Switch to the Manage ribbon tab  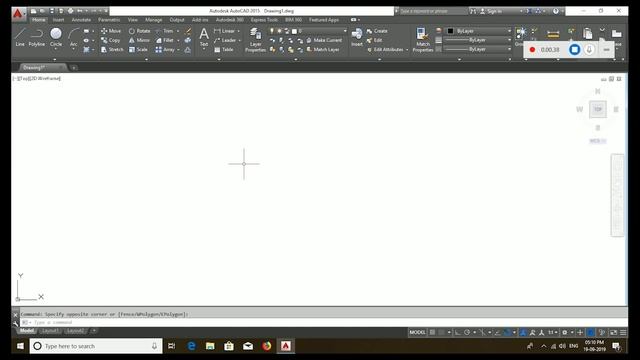153,20
